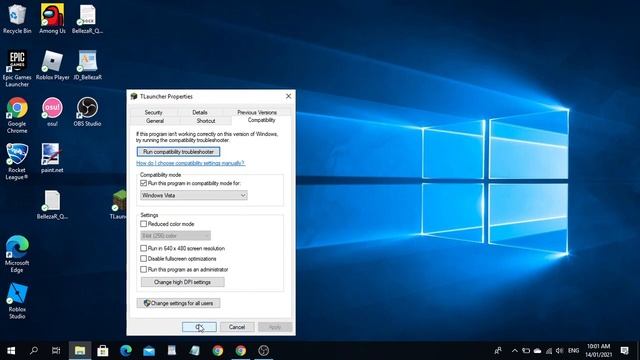
Task: Open the notification center icon
Action: (x=624, y=351)
